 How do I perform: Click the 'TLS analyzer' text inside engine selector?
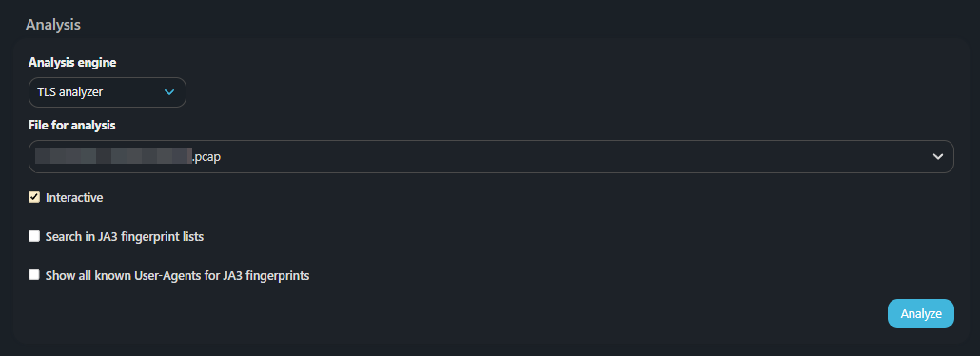70,92
